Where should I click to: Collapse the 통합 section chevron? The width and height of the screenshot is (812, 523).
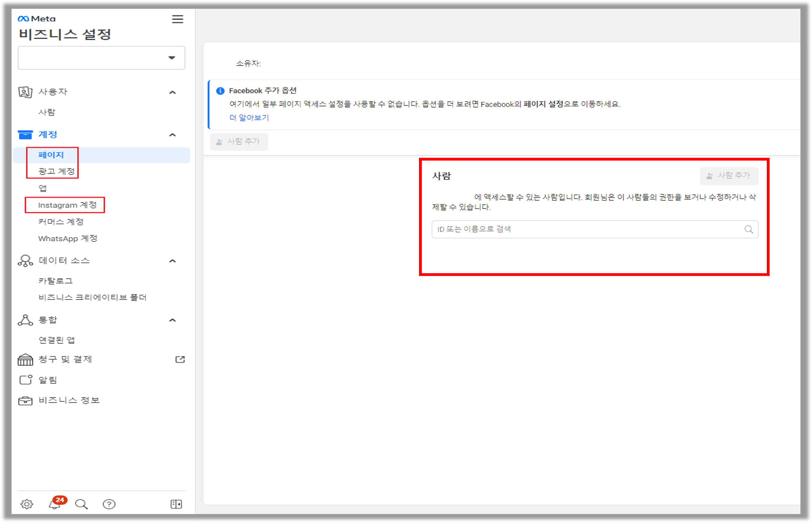click(x=172, y=320)
